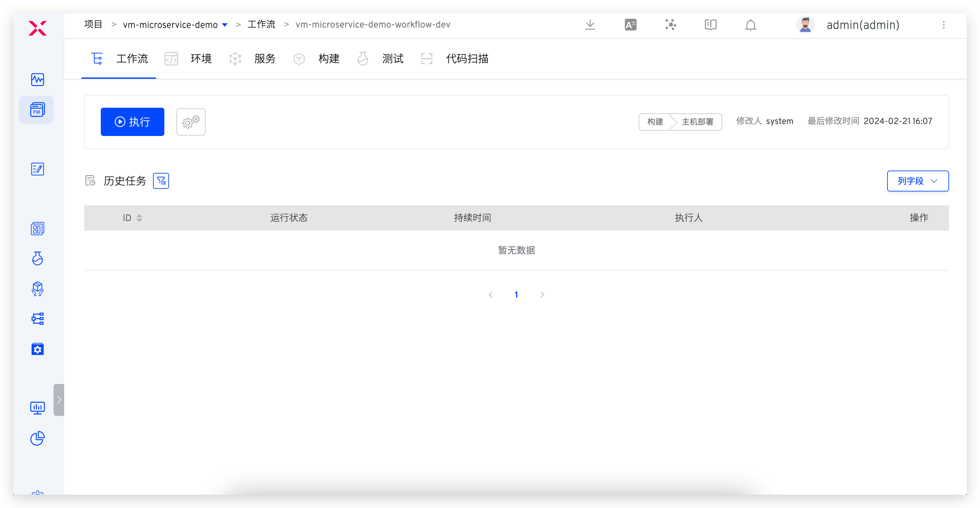Open the artifact delivery sidebar icon
Viewport: 980px width, 508px height.
(37, 289)
